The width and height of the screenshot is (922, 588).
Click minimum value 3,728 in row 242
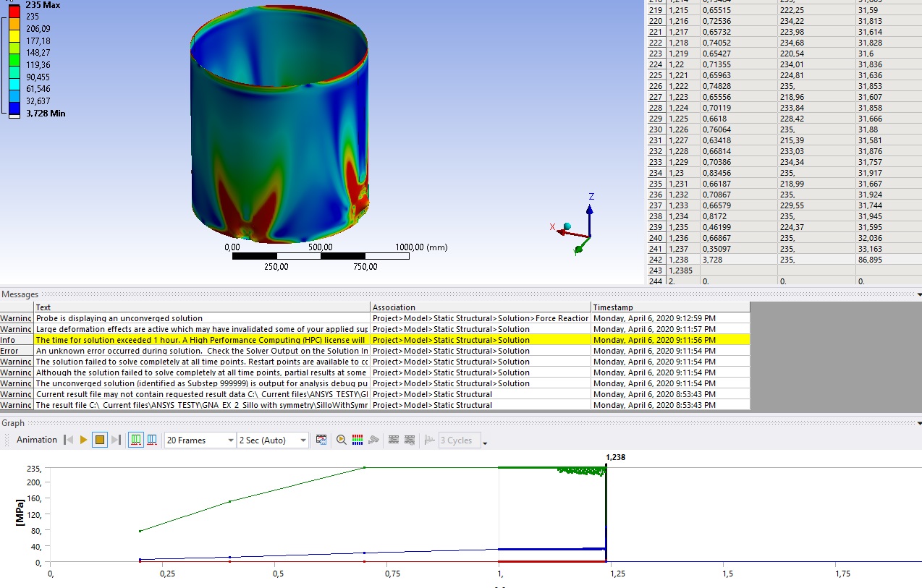714,260
